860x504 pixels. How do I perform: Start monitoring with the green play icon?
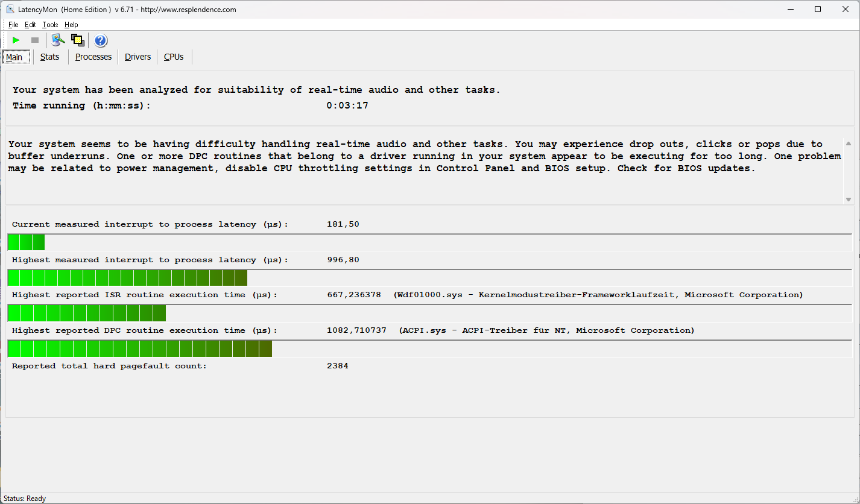(x=16, y=40)
